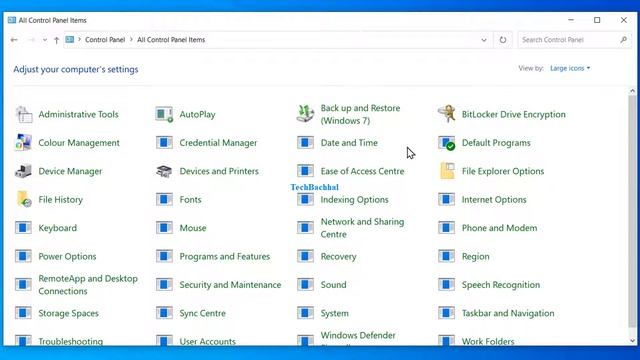Click the scrollbar up arrow

[632, 91]
